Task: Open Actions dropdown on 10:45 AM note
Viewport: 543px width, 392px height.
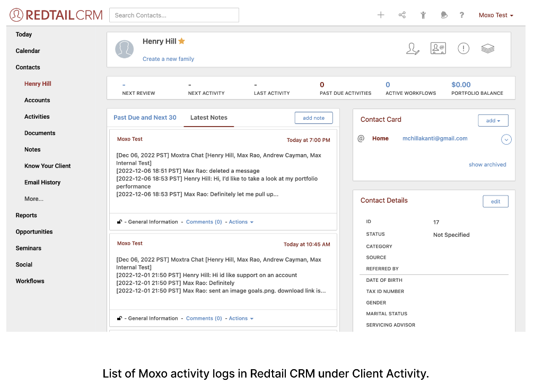Action: click(241, 318)
